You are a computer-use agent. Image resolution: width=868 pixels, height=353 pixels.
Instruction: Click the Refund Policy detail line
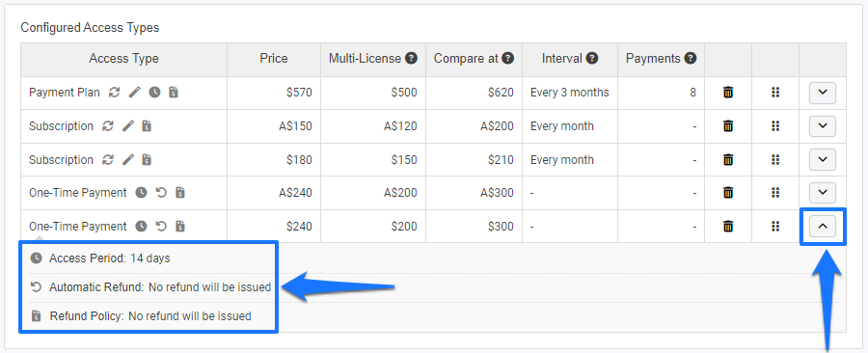coord(141,316)
